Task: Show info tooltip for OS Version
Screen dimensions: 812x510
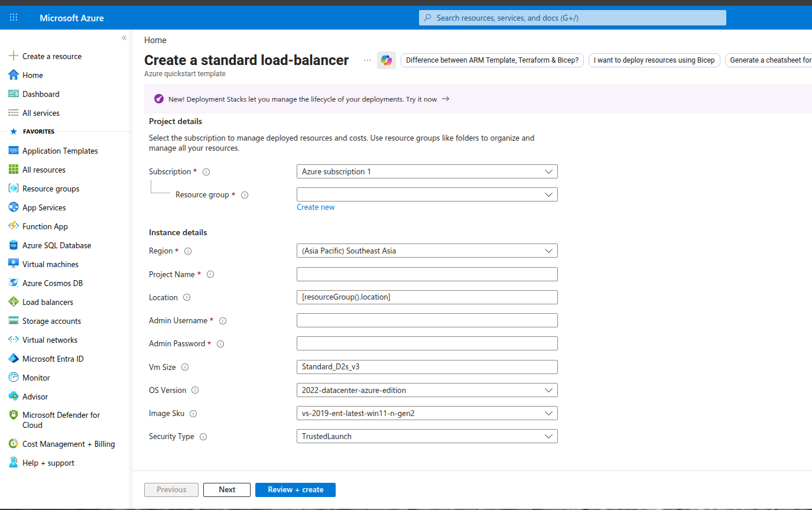Action: 195,390
